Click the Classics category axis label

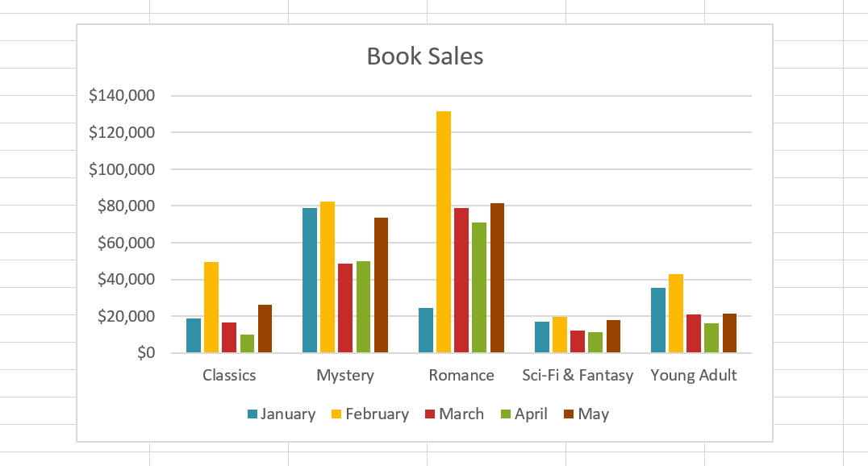coord(229,375)
